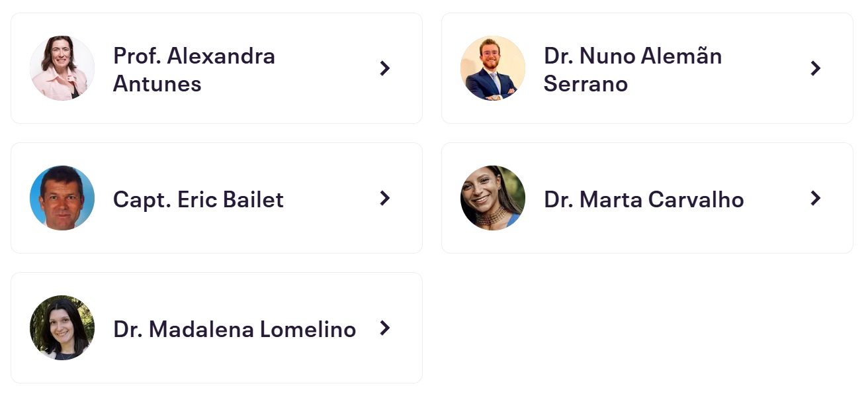Image resolution: width=868 pixels, height=394 pixels.
Task: Click the Dr. Madalena Lomelino name text
Action: (235, 329)
